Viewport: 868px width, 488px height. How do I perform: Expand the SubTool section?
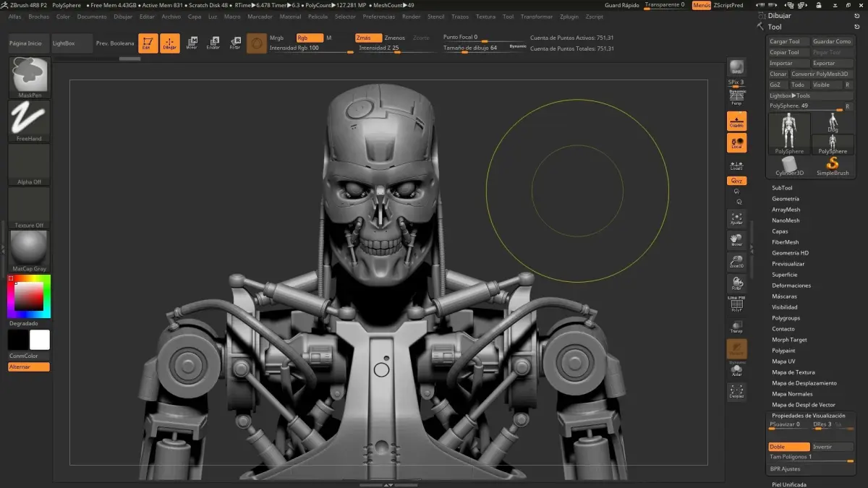click(782, 188)
